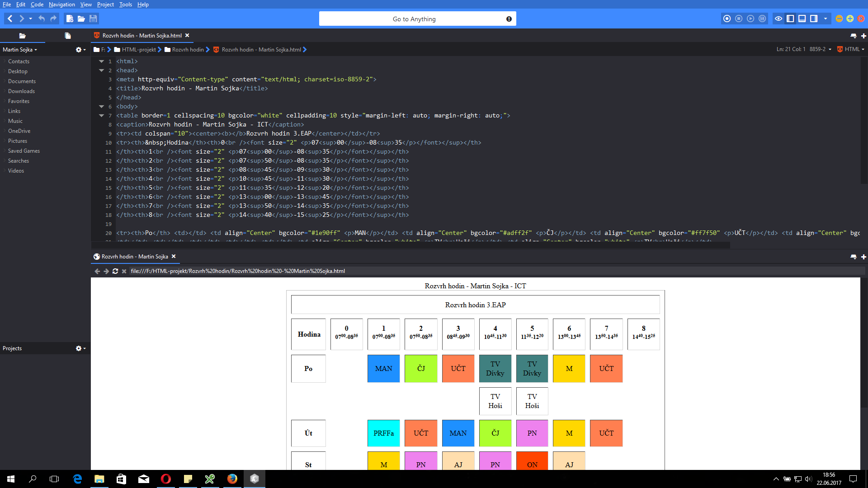This screenshot has height=488, width=868.
Task: Toggle focus mode with the eye icon
Action: (x=778, y=19)
